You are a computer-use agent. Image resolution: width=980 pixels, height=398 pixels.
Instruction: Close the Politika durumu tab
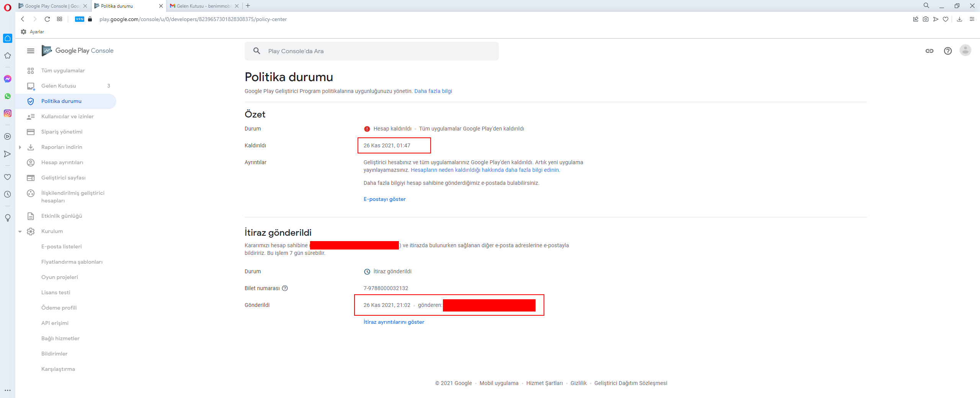(x=161, y=6)
